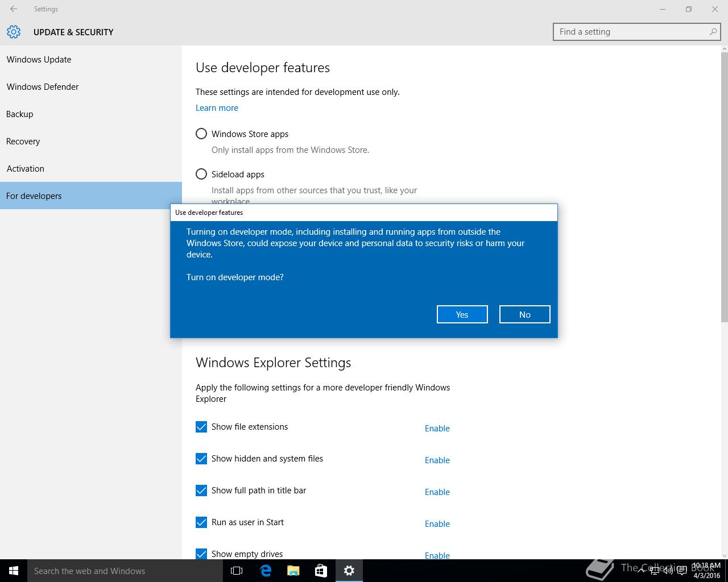This screenshot has height=582, width=728.
Task: Open the Activation section
Action: 91,168
